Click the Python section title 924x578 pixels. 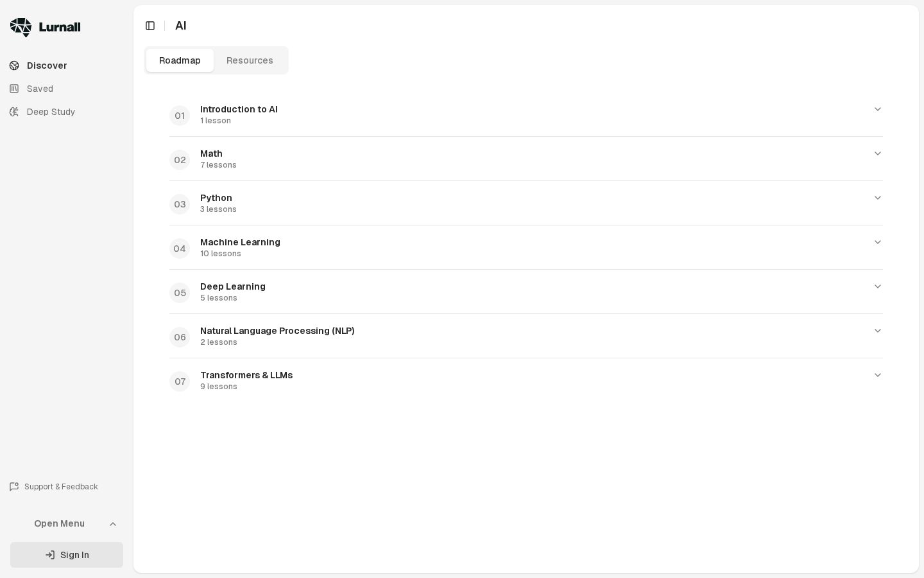216,198
